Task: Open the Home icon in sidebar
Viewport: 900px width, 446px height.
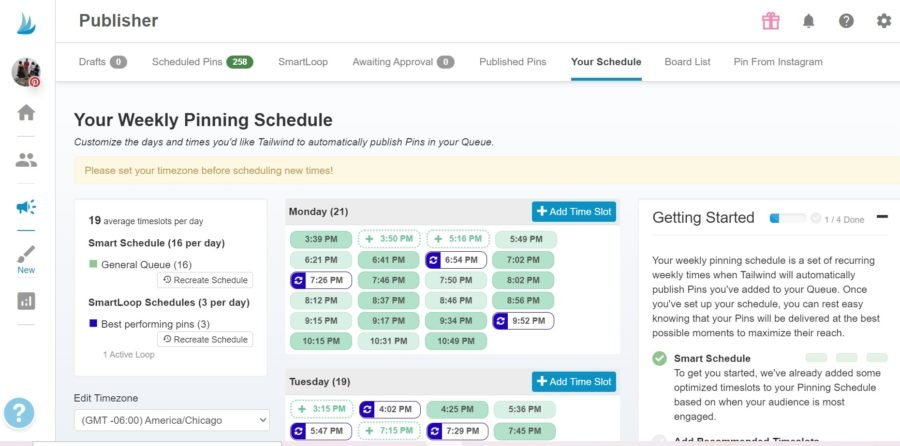Action: (x=26, y=112)
